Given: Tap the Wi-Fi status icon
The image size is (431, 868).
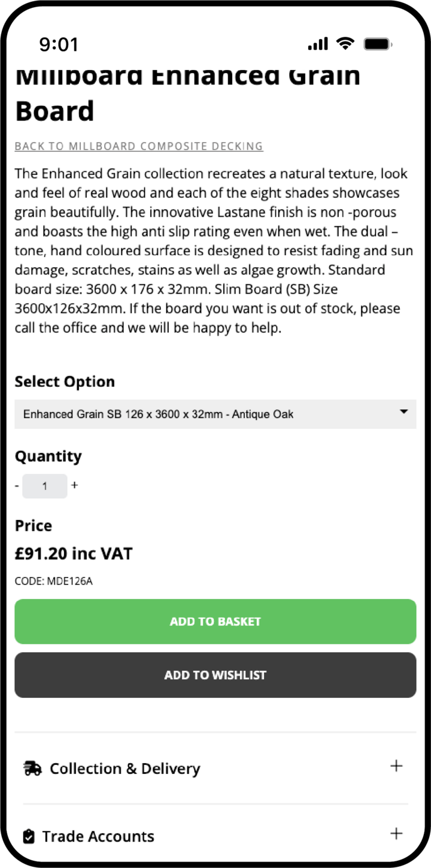Looking at the screenshot, I should [x=345, y=43].
